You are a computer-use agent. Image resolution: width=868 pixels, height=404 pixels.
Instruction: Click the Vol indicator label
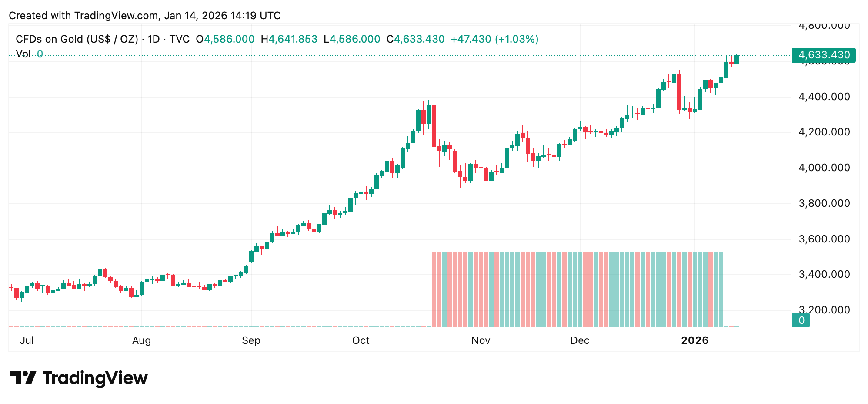click(23, 54)
